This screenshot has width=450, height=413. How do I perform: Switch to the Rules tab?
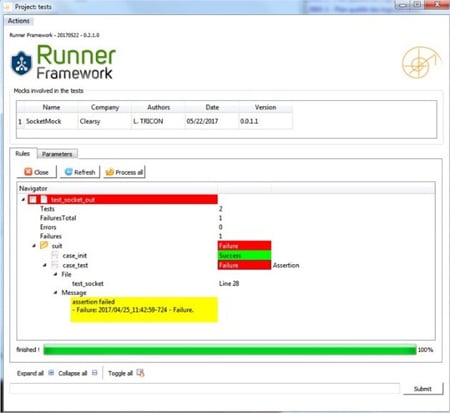23,153
